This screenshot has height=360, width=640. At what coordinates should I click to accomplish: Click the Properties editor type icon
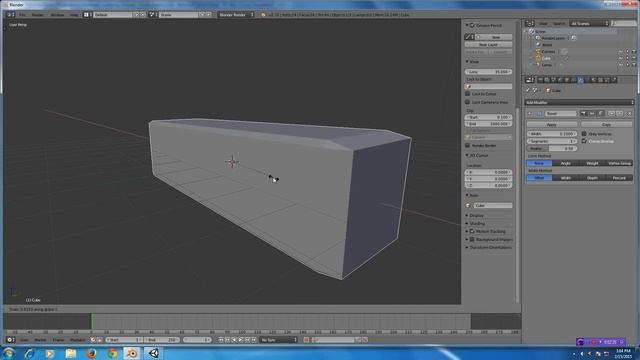(530, 80)
